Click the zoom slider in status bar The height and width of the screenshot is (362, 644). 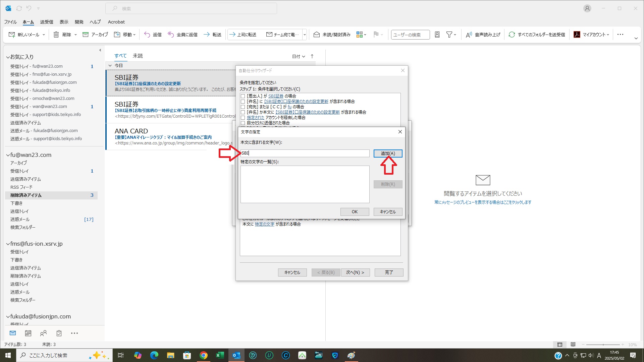[x=603, y=345]
